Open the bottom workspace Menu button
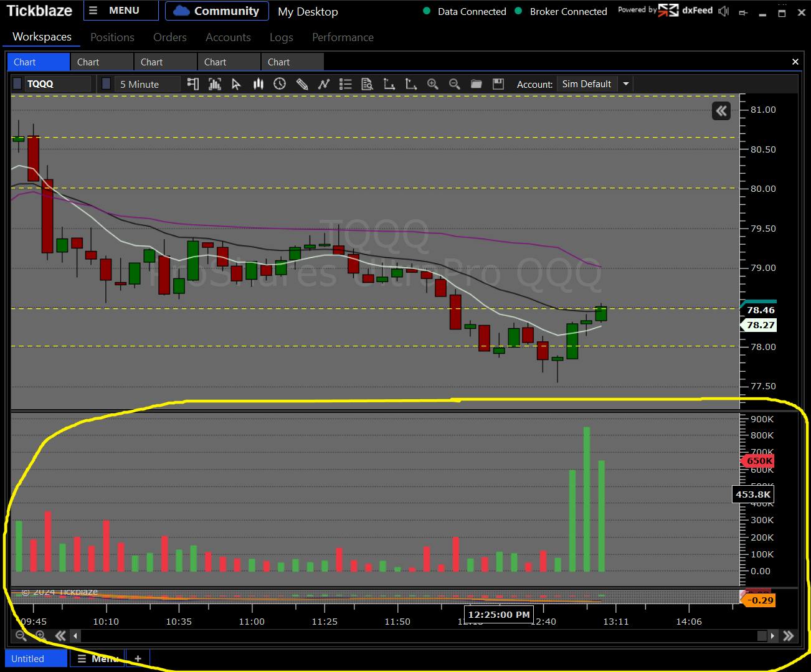Screen dimensions: 811x672 pos(98,658)
